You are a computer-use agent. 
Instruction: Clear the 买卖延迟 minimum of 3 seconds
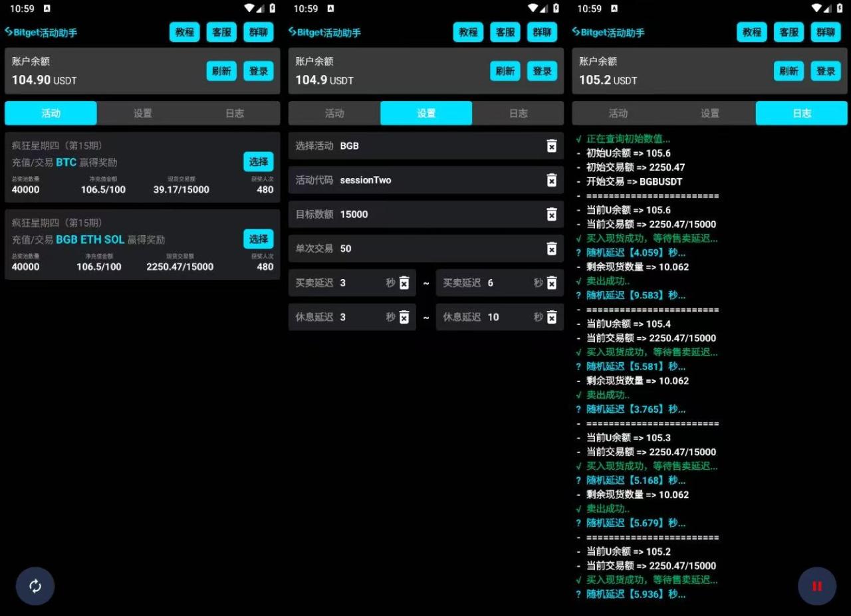click(x=404, y=283)
